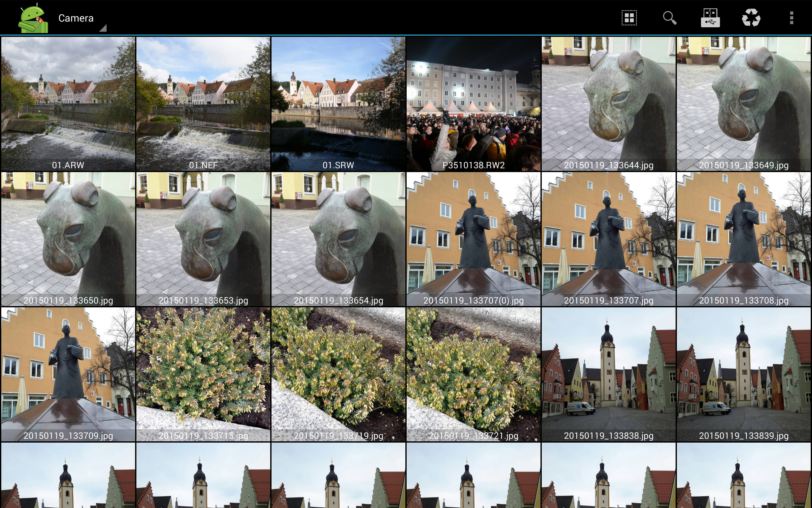The image size is (812, 508).
Task: Switch the grid view layout icon
Action: pyautogui.click(x=629, y=18)
